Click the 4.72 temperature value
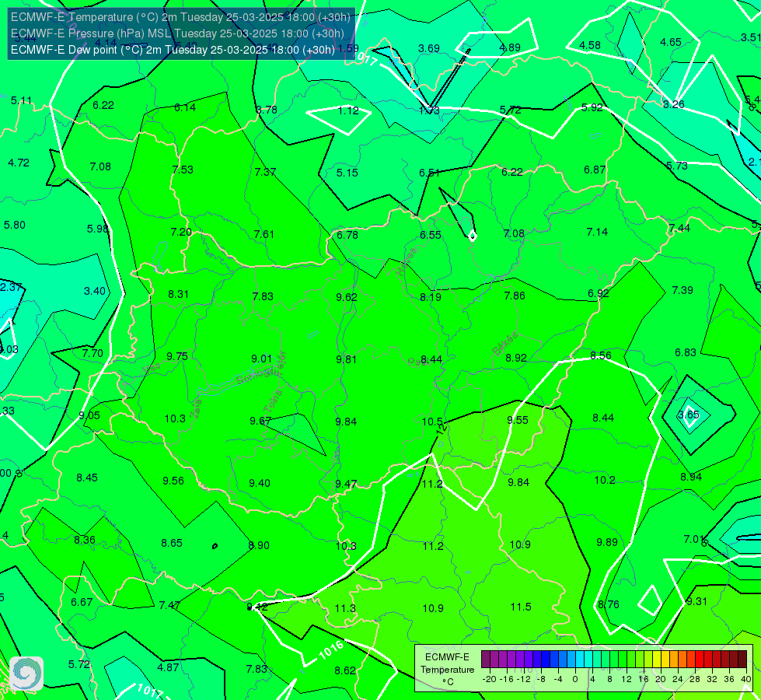This screenshot has width=761, height=700. [x=19, y=163]
